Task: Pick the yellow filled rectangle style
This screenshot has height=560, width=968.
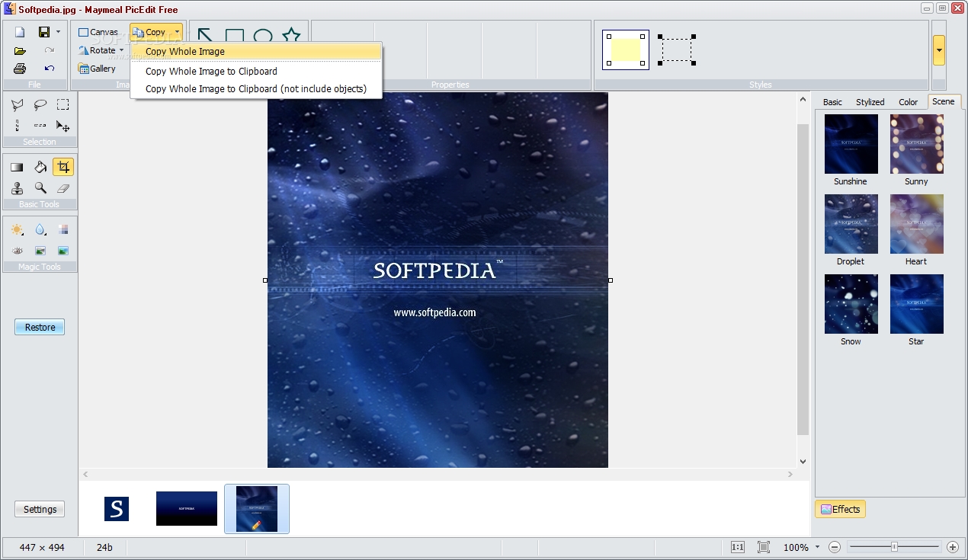Action: (x=626, y=50)
